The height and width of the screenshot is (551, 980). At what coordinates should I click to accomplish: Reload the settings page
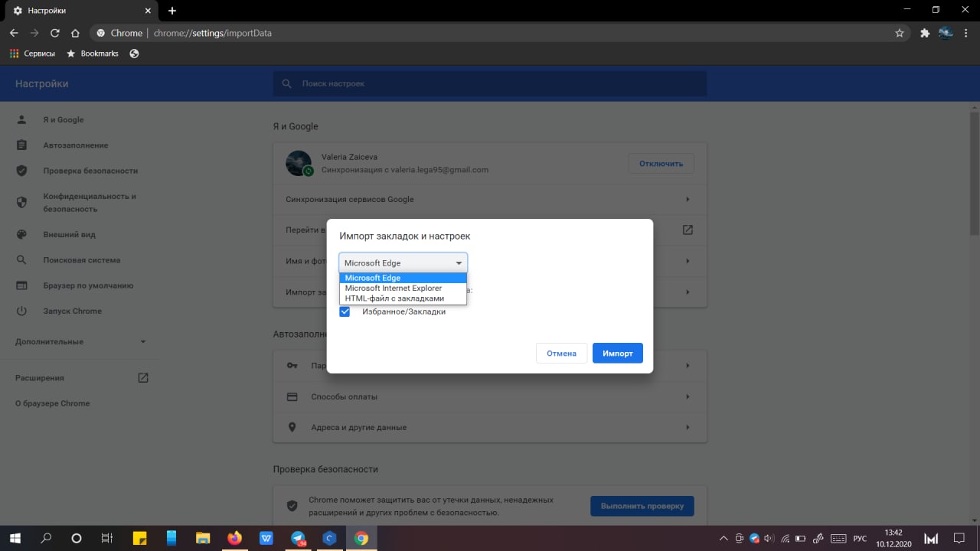pyautogui.click(x=55, y=33)
